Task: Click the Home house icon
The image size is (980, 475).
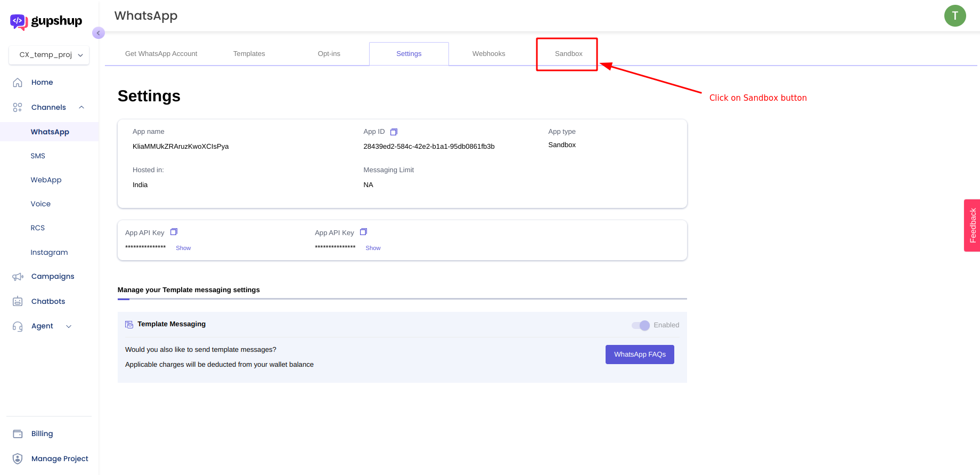Action: coord(18,82)
